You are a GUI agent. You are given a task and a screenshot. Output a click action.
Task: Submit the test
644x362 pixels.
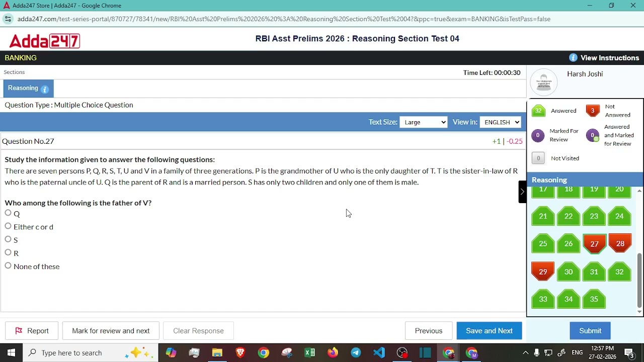[590, 331]
